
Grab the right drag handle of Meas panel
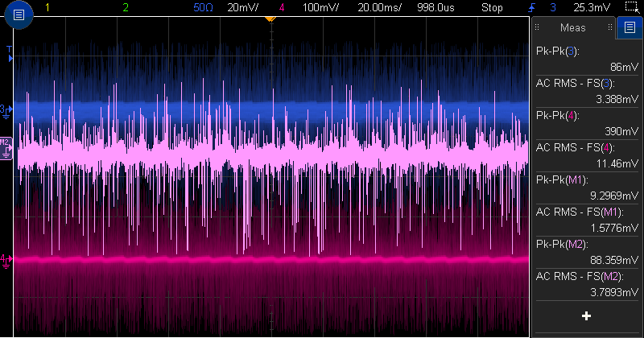coord(610,27)
